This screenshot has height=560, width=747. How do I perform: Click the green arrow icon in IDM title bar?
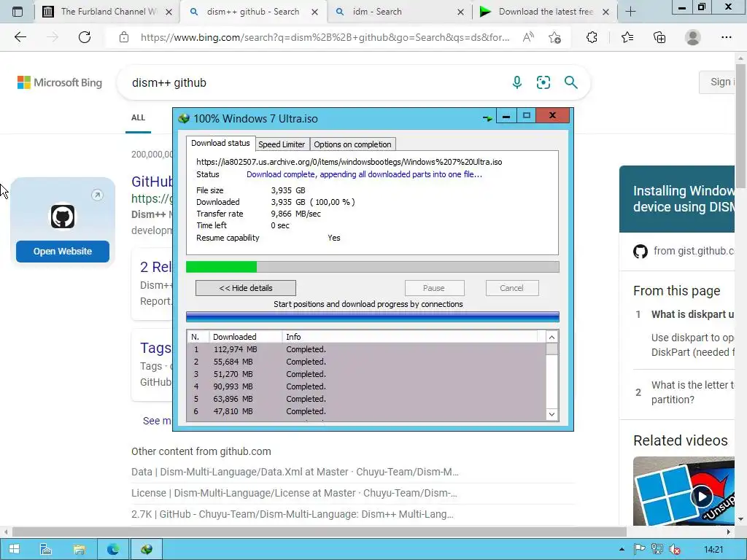(x=487, y=118)
